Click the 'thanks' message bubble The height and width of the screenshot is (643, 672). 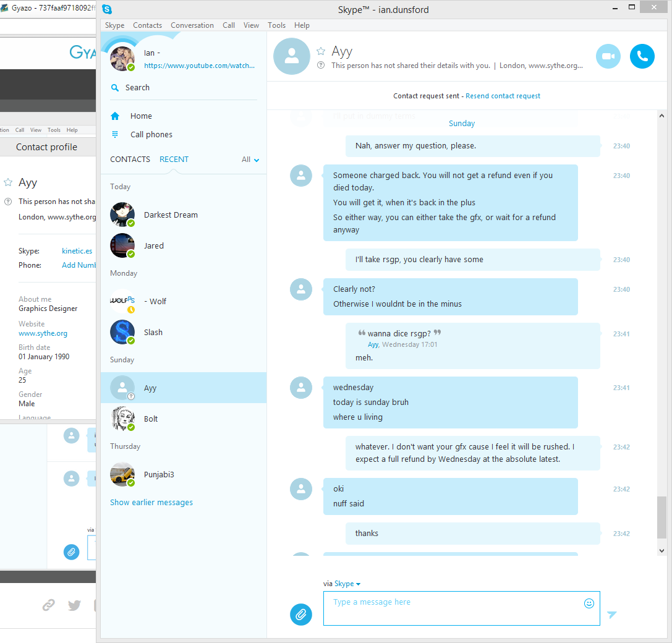pyautogui.click(x=473, y=534)
